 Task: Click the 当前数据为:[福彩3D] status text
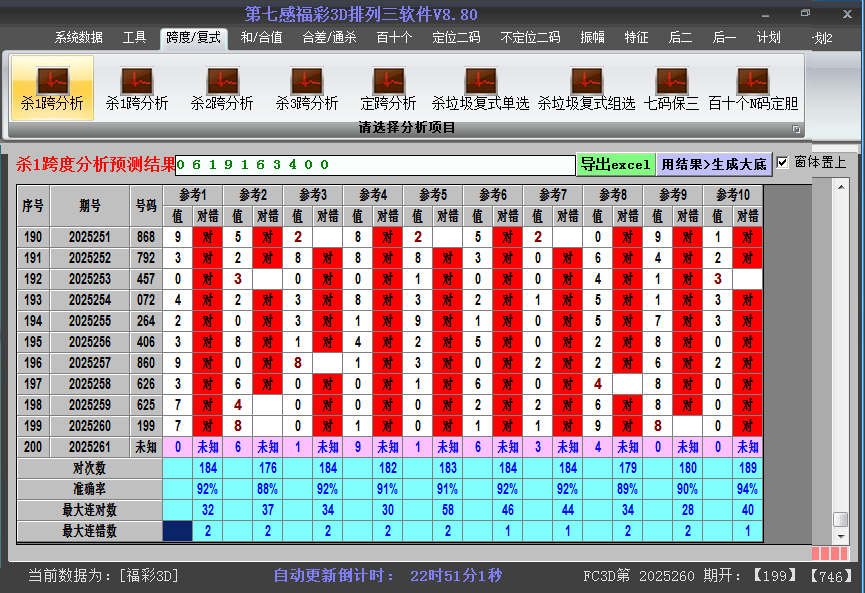[x=103, y=575]
